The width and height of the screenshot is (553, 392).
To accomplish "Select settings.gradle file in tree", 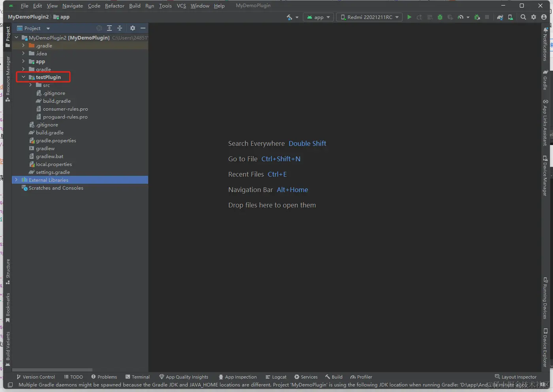I will [x=53, y=172].
